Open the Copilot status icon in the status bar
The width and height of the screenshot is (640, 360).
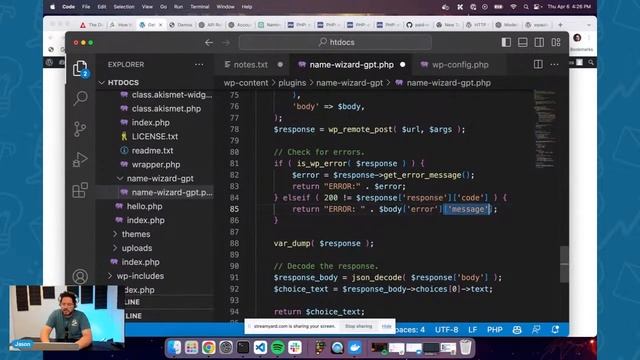(517, 329)
